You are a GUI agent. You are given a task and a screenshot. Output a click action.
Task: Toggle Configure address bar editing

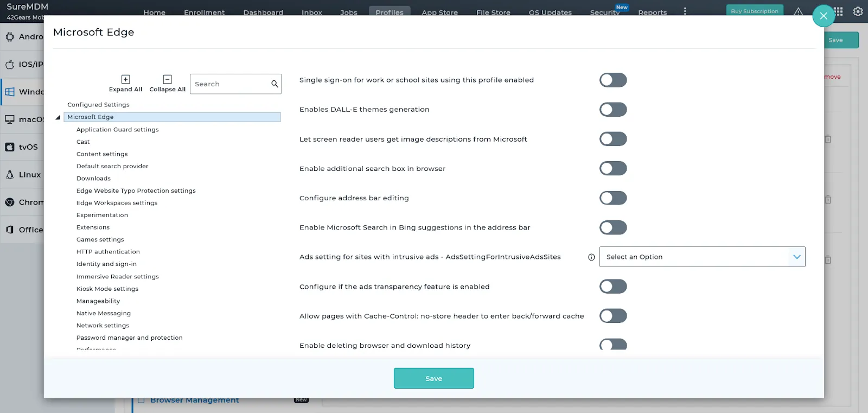(613, 198)
